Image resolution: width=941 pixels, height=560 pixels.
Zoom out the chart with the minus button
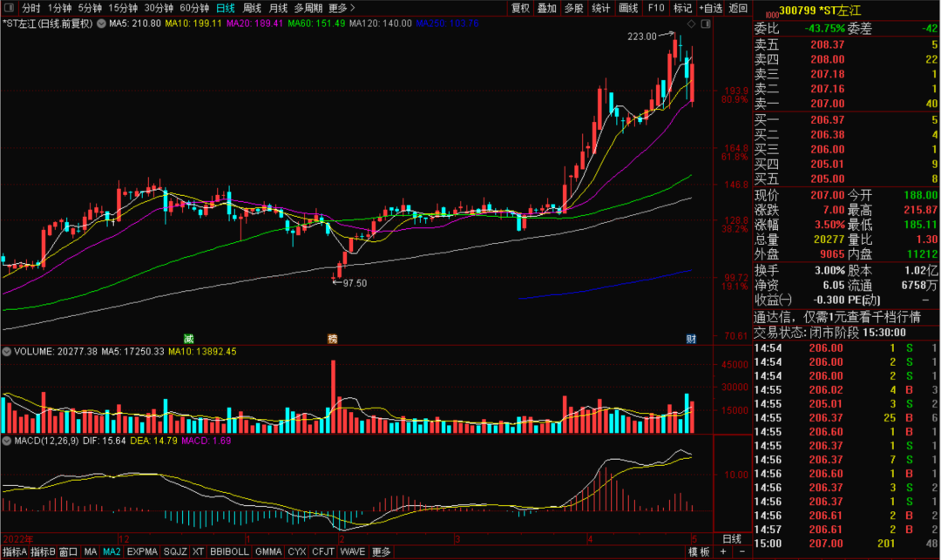click(x=740, y=551)
